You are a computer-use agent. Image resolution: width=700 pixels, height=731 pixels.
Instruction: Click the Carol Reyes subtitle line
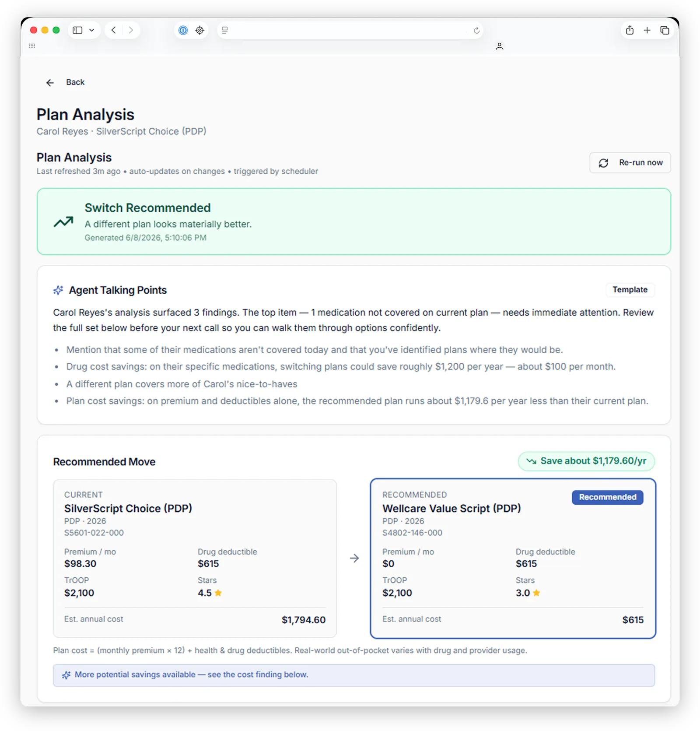coord(122,131)
